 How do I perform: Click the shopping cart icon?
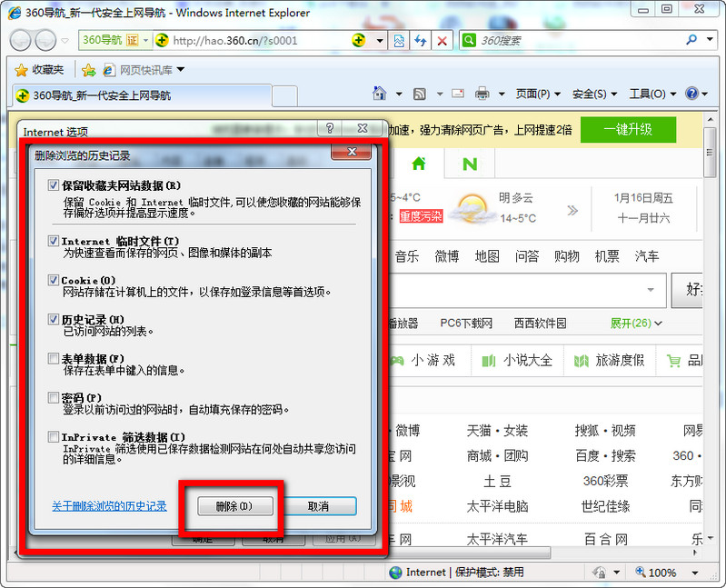[x=673, y=361]
